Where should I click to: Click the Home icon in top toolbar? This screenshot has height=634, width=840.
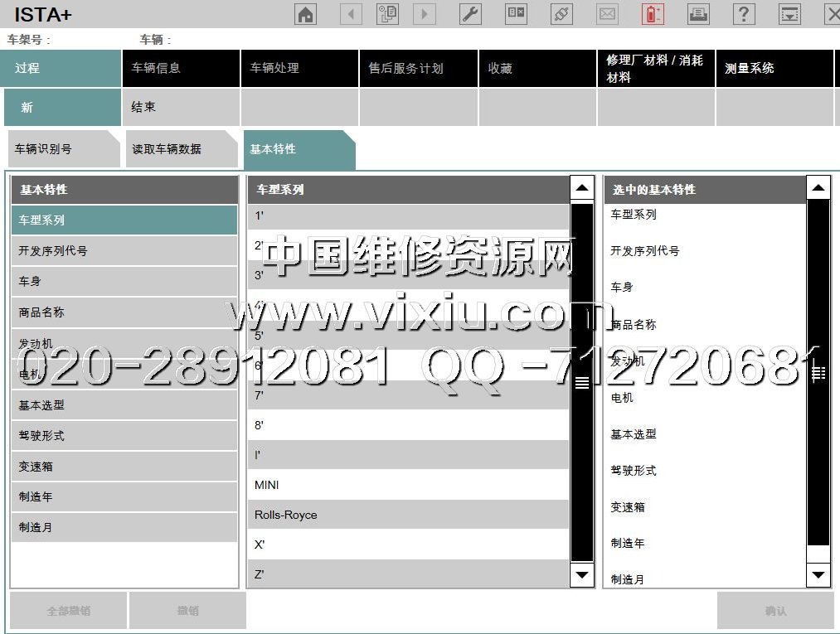(x=306, y=14)
